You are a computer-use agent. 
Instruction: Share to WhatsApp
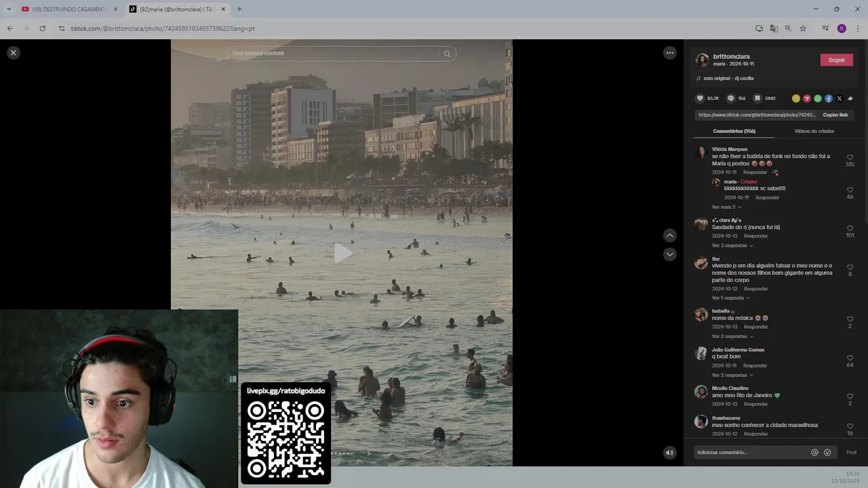click(818, 98)
